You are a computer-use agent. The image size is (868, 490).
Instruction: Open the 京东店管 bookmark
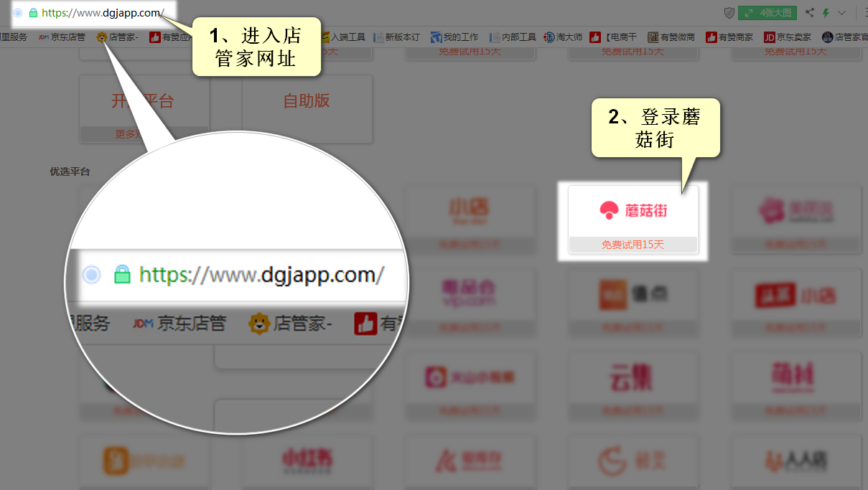62,37
